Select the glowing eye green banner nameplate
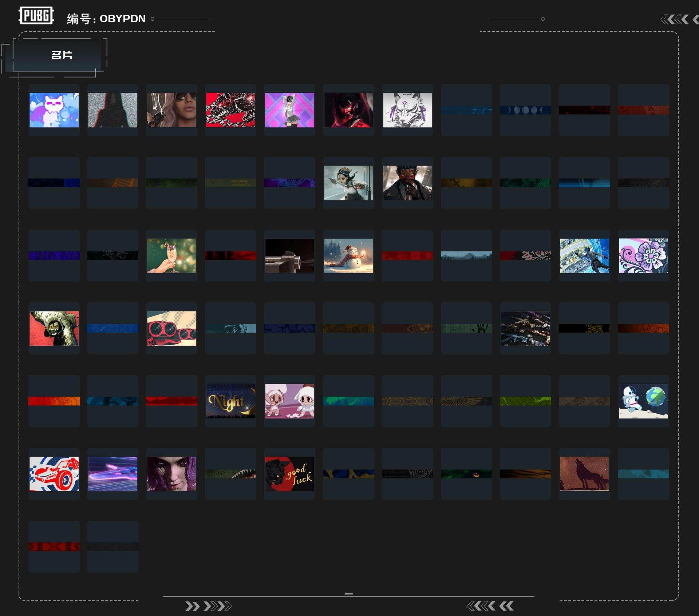The width and height of the screenshot is (699, 616). tap(466, 474)
